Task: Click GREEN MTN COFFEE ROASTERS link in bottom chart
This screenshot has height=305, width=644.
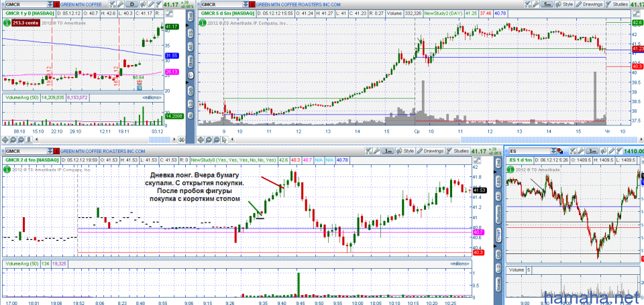Action: (x=103, y=151)
